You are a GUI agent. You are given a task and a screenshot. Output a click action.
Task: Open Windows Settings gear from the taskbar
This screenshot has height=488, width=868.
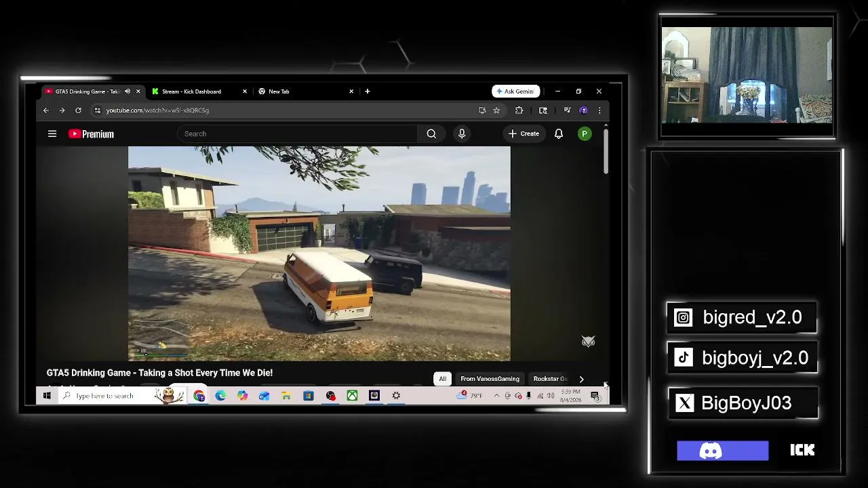[396, 396]
